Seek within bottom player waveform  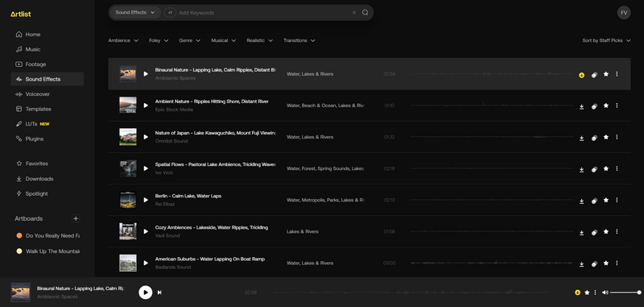tap(412, 292)
